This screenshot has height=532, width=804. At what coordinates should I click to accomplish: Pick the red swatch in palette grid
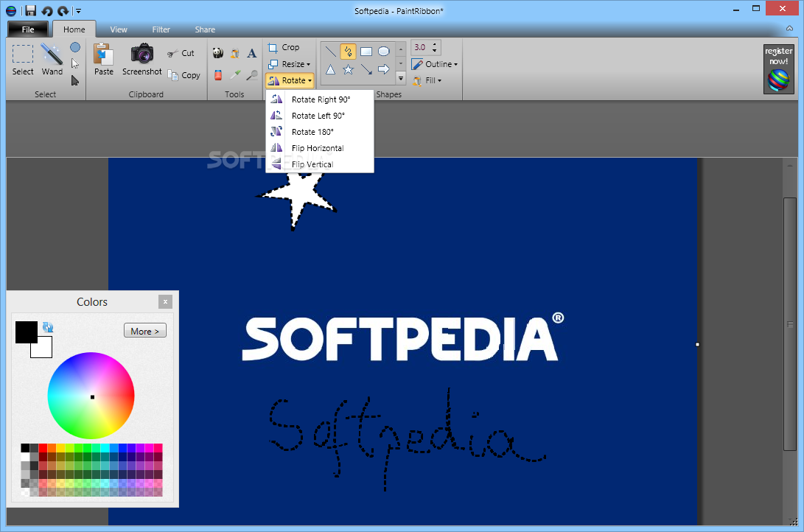[43, 448]
